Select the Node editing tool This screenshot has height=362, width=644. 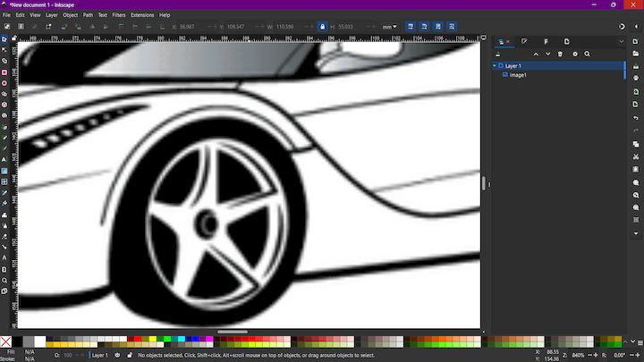(x=4, y=50)
